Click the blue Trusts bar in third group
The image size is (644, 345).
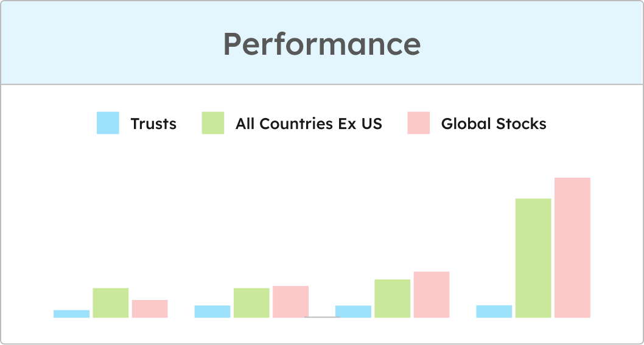coord(353,312)
